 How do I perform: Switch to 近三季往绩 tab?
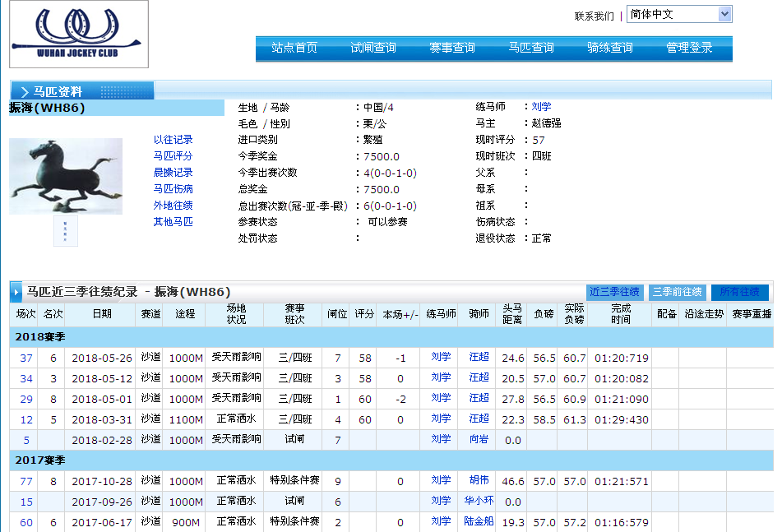point(615,292)
